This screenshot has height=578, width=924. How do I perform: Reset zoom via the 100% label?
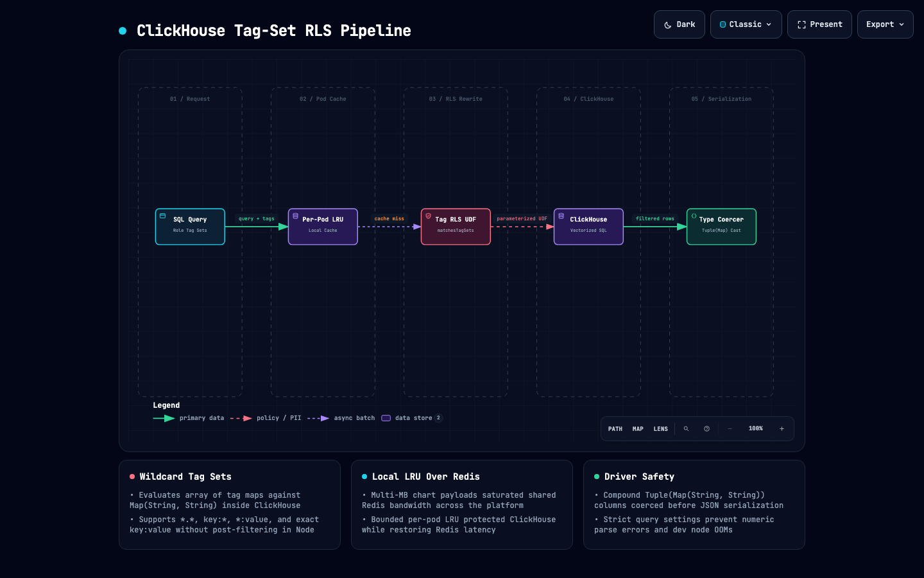756,429
